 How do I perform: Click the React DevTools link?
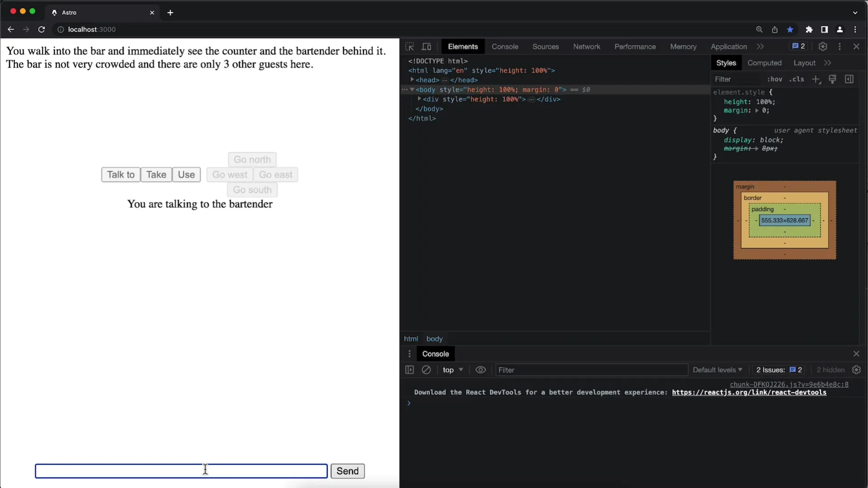(750, 392)
